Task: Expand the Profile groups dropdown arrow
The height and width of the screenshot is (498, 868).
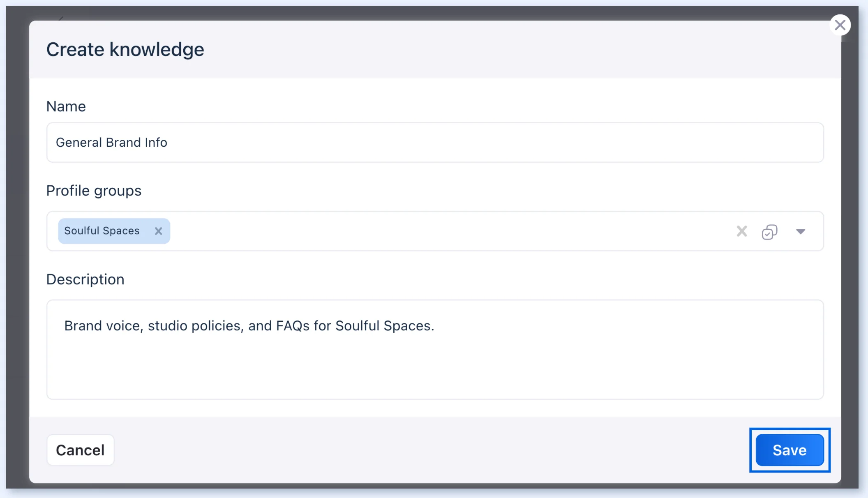Action: click(801, 232)
